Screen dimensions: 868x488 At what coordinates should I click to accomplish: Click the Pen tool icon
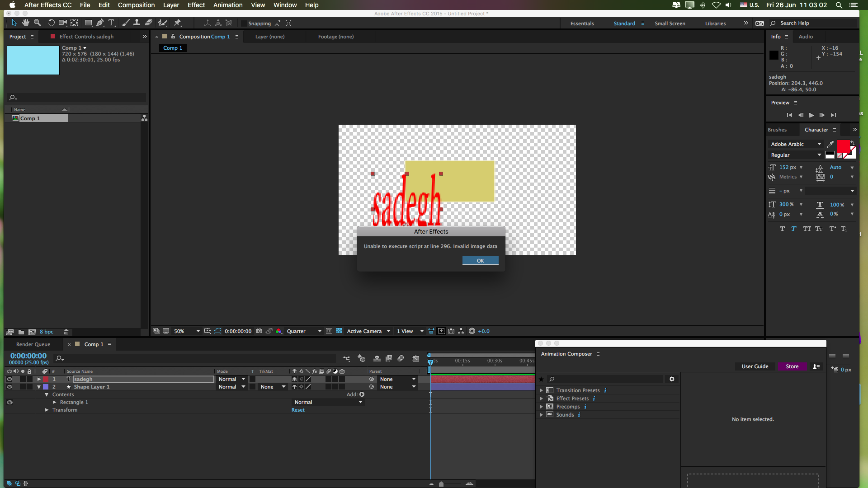point(100,23)
